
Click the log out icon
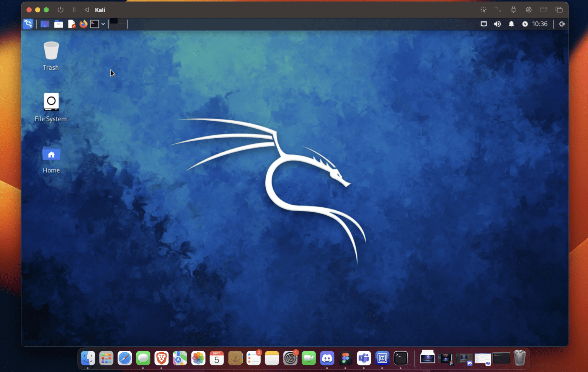tap(562, 24)
